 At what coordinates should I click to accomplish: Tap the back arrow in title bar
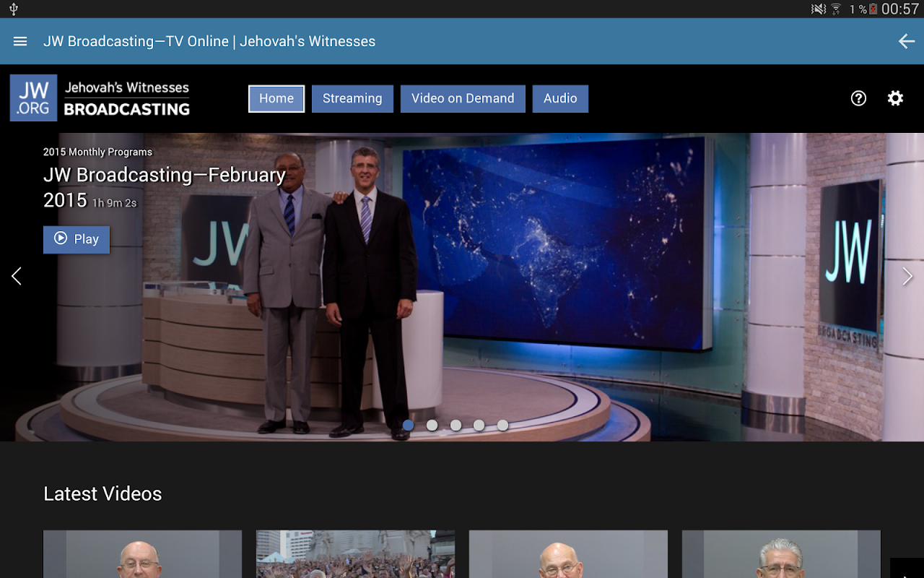point(907,41)
